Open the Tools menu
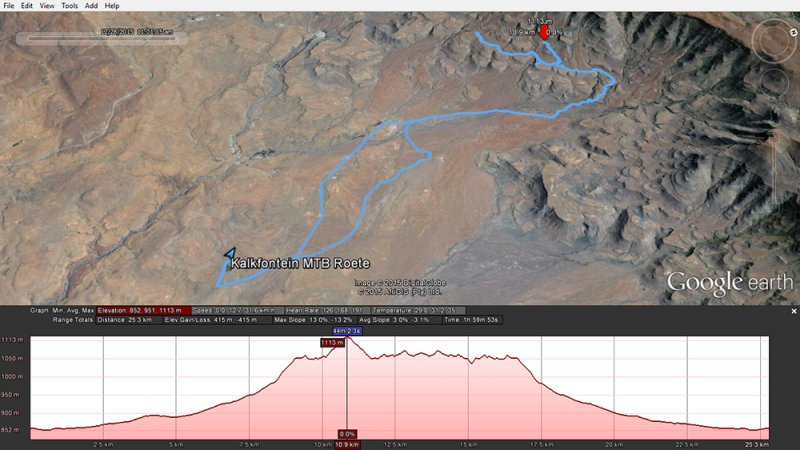 point(69,6)
